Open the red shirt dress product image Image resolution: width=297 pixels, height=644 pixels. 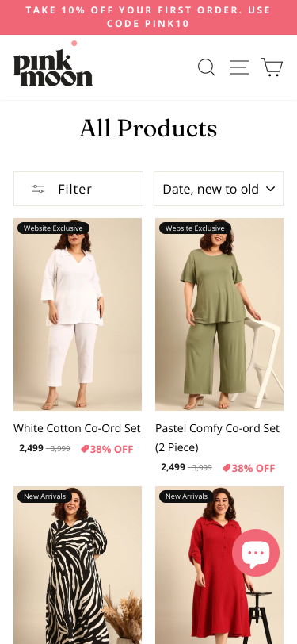tap(219, 565)
